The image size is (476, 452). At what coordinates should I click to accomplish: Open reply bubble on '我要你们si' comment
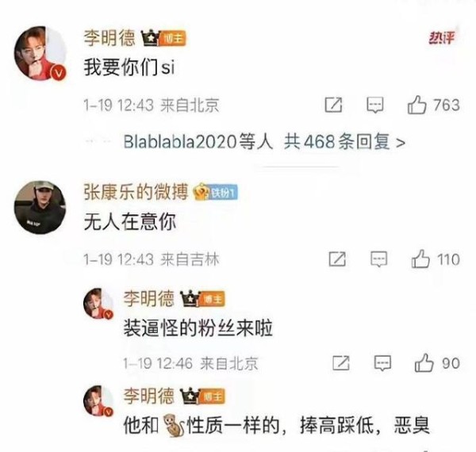point(375,105)
